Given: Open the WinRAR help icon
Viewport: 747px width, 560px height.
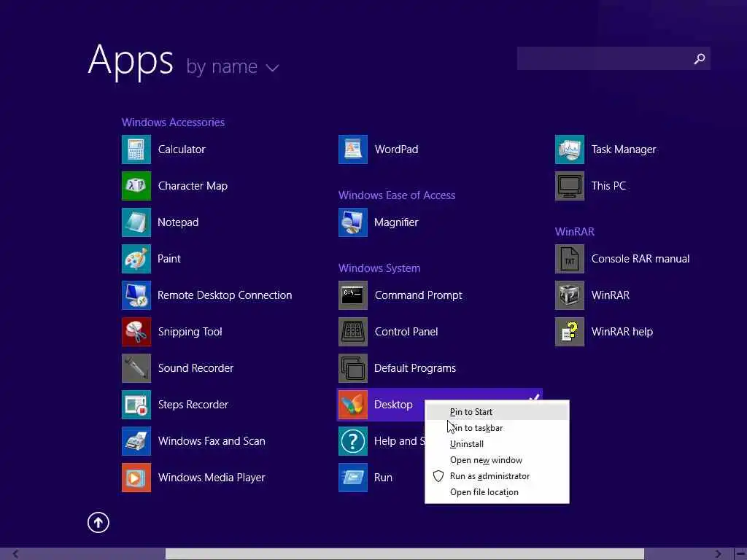Looking at the screenshot, I should pyautogui.click(x=570, y=332).
